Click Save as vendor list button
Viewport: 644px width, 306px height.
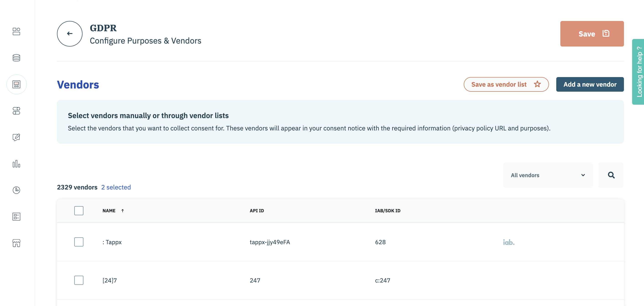click(x=506, y=84)
